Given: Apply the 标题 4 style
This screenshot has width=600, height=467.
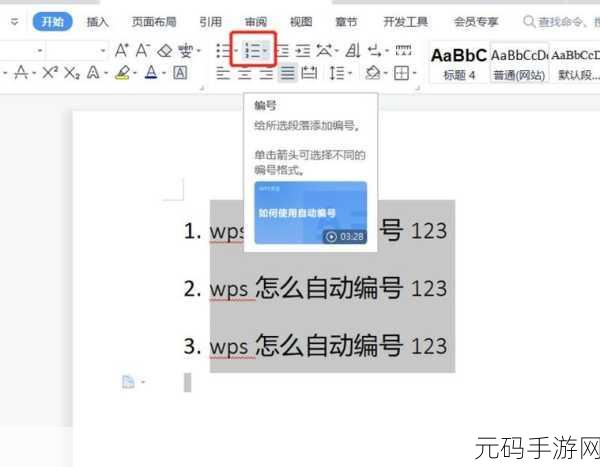Looking at the screenshot, I should [459, 63].
